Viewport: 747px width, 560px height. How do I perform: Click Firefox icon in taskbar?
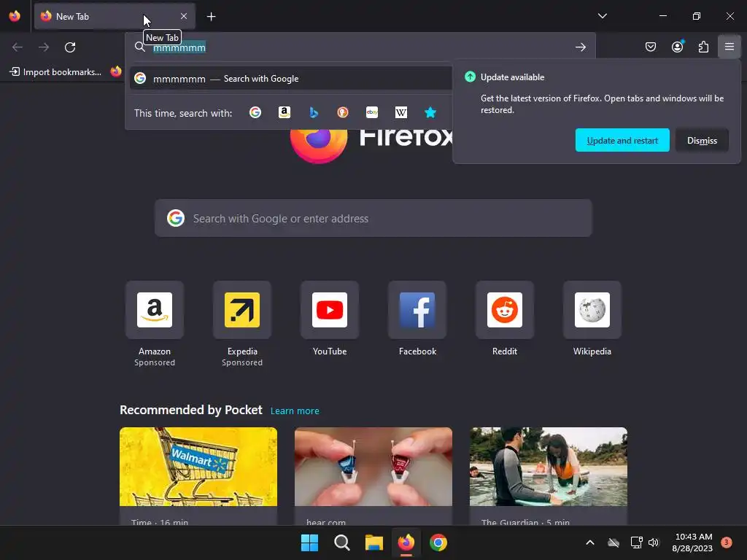(x=406, y=542)
